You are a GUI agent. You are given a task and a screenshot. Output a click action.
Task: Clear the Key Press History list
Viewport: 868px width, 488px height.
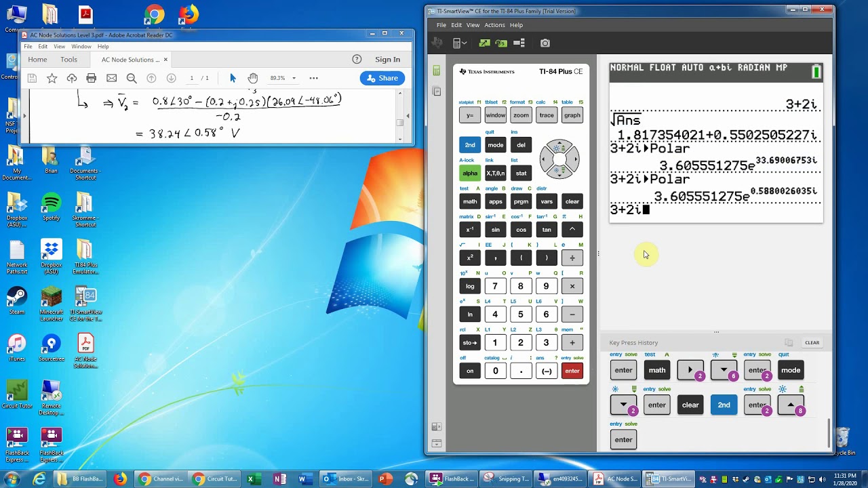pos(812,342)
